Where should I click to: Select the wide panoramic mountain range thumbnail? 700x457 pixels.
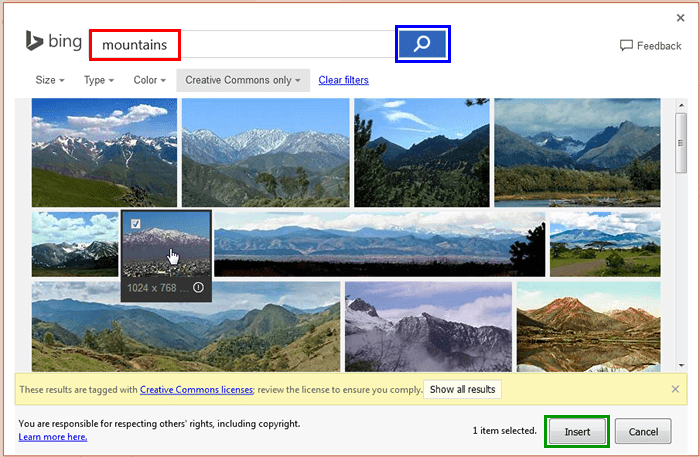pyautogui.click(x=379, y=244)
